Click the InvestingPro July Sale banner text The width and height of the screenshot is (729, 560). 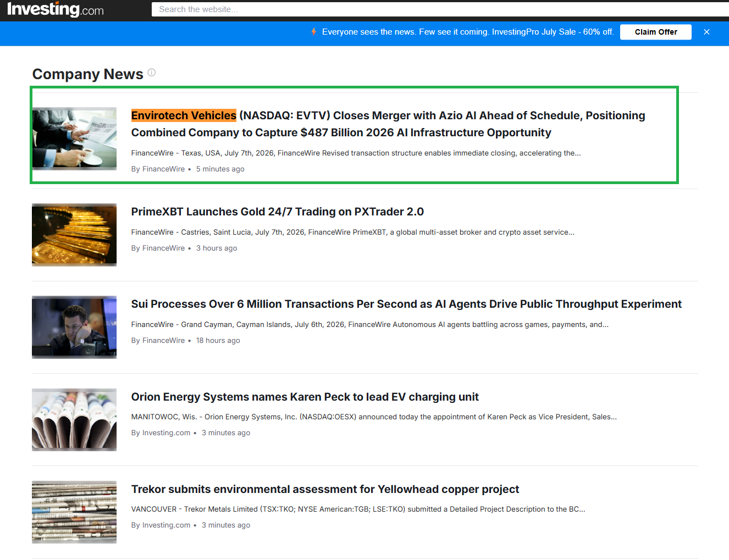point(468,32)
